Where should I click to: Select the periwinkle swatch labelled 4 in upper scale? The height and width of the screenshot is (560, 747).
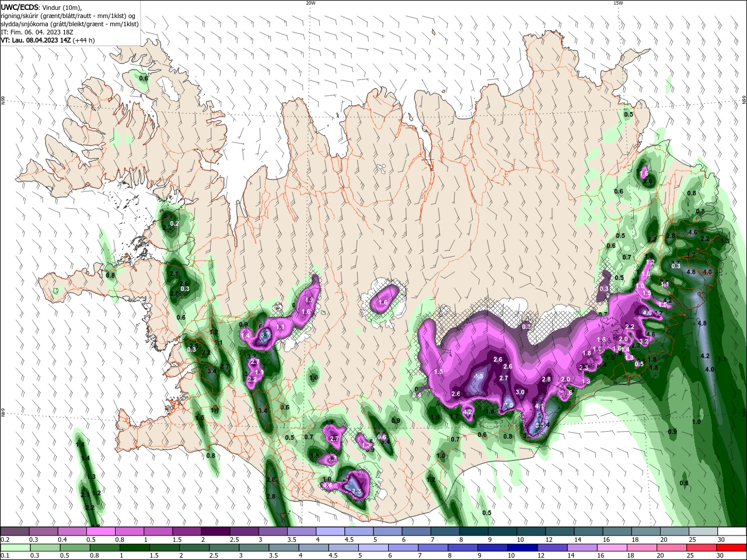(330, 531)
